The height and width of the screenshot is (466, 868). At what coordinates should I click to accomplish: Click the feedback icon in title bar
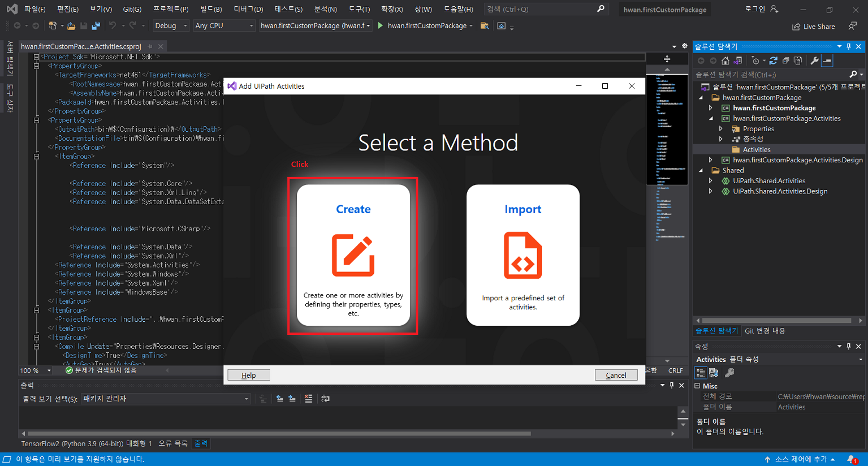pyautogui.click(x=853, y=26)
